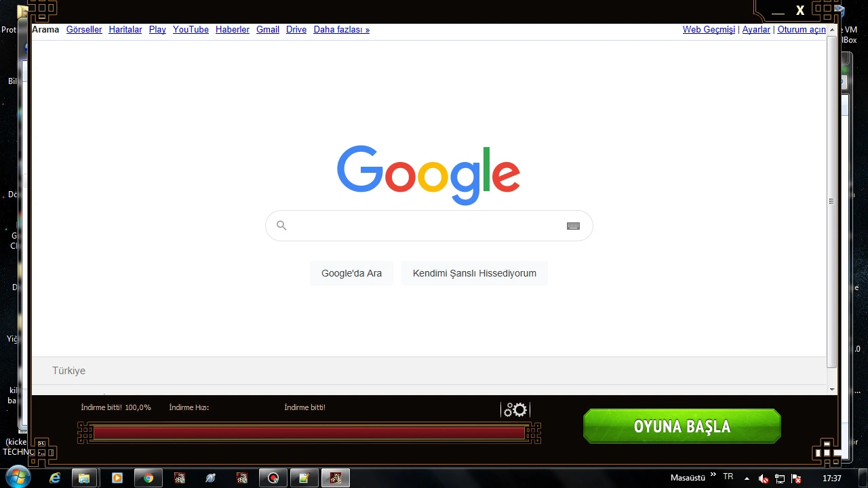Open the red recorder taskbar icon
This screenshot has height=488, width=868.
tap(273, 478)
